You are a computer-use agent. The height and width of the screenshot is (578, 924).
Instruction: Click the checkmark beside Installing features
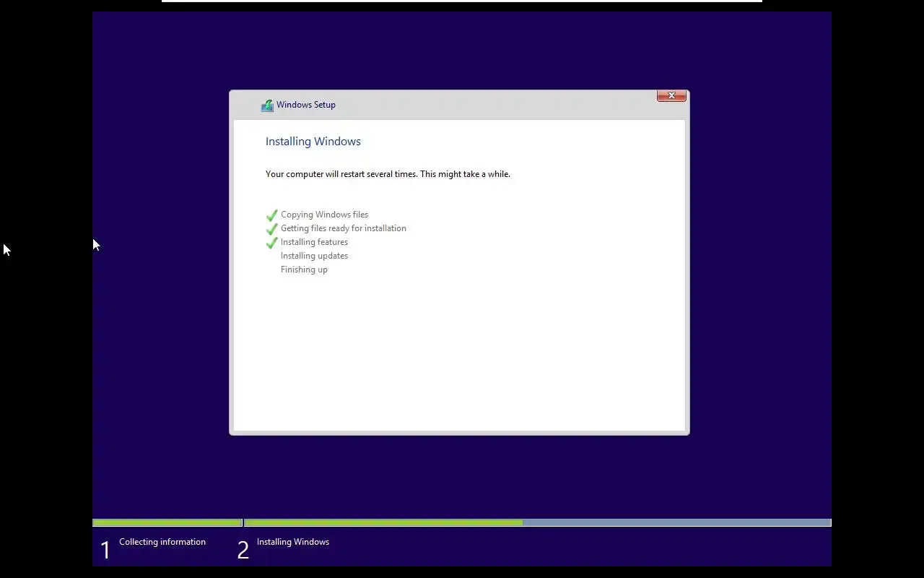(x=272, y=243)
